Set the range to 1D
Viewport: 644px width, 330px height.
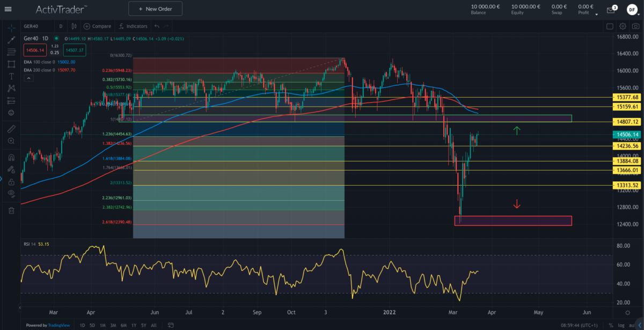(83, 325)
